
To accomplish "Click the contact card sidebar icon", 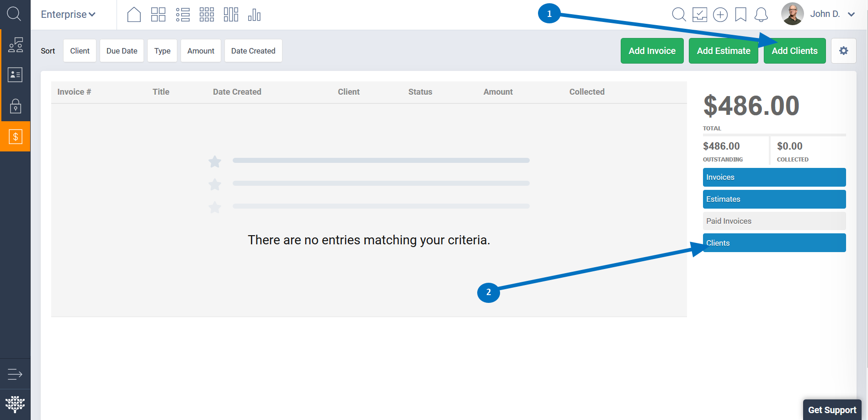I will 16,75.
